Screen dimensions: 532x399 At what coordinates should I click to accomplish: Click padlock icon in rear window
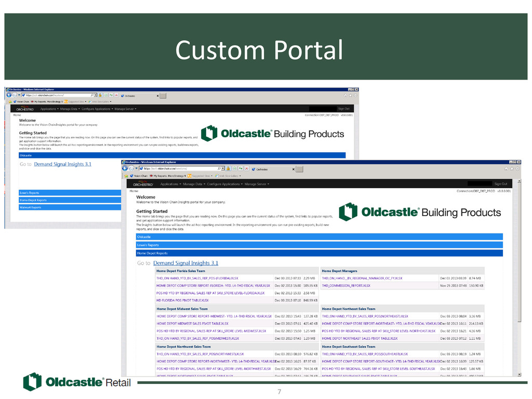pos(100,95)
